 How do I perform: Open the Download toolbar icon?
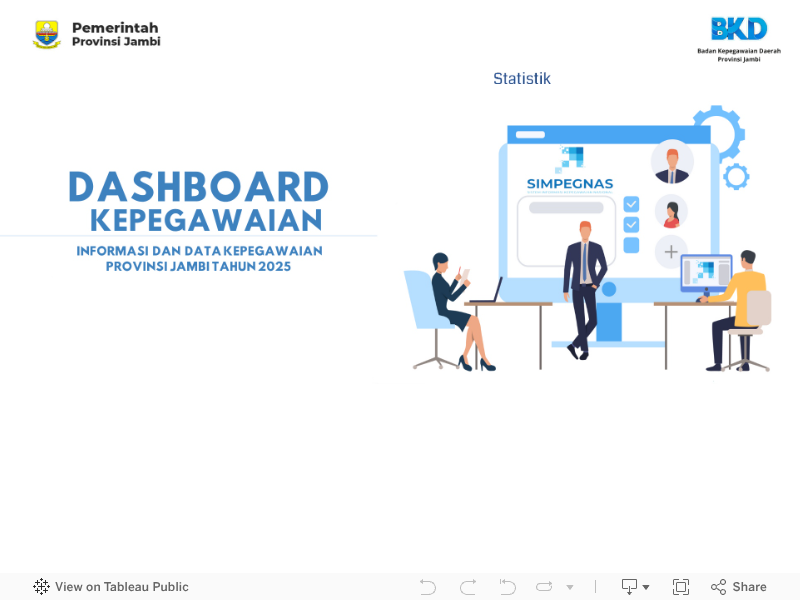(629, 587)
